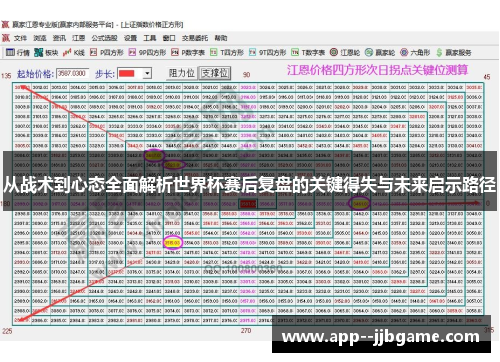Select the yellow 3515.00 cell circled in magenta
Image resolution: width=500 pixels, height=362 pixels.
pyautogui.click(x=173, y=243)
